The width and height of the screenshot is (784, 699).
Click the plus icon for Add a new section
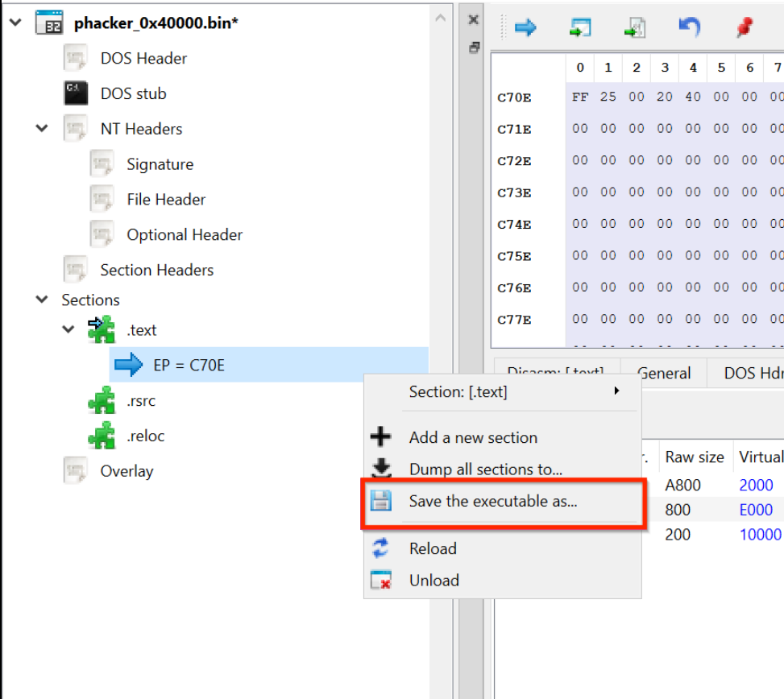(x=380, y=436)
